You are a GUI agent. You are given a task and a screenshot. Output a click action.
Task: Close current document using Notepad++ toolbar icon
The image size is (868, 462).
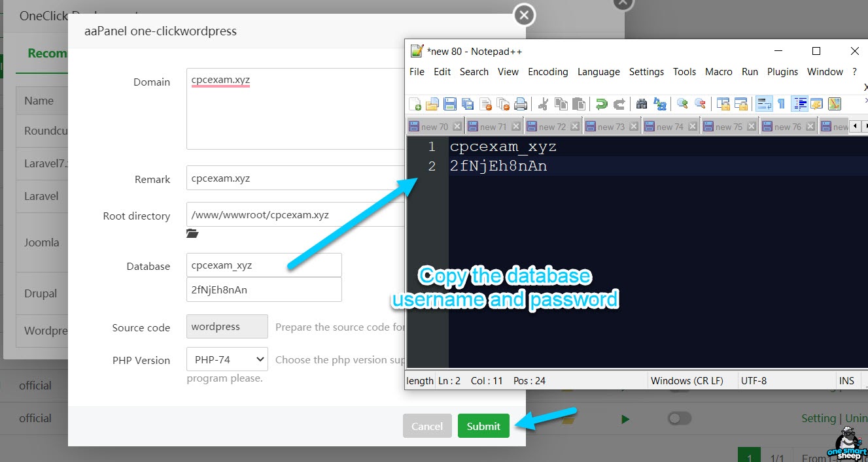coord(485,104)
